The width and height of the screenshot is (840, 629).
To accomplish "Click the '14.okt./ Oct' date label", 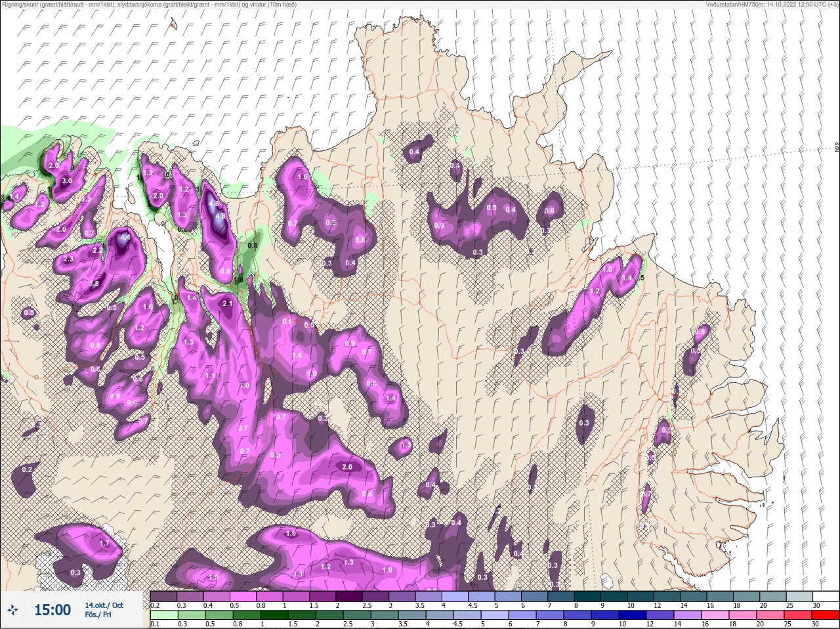I will coord(104,605).
